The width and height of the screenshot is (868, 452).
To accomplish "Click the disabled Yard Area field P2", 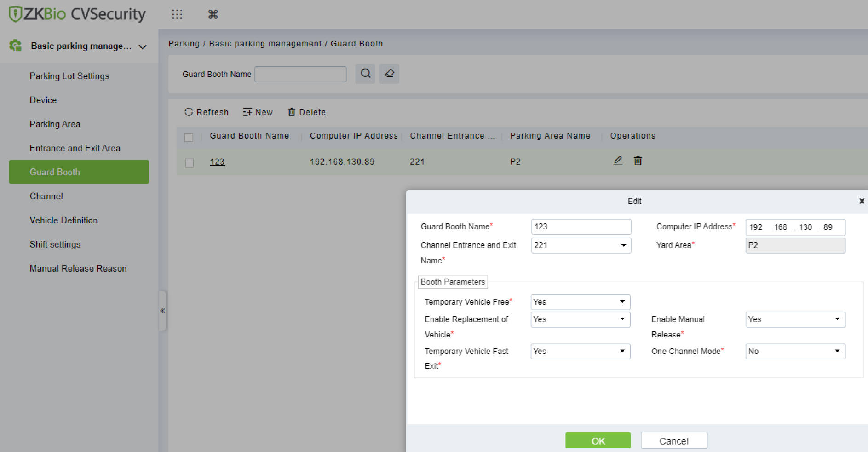I will click(795, 245).
